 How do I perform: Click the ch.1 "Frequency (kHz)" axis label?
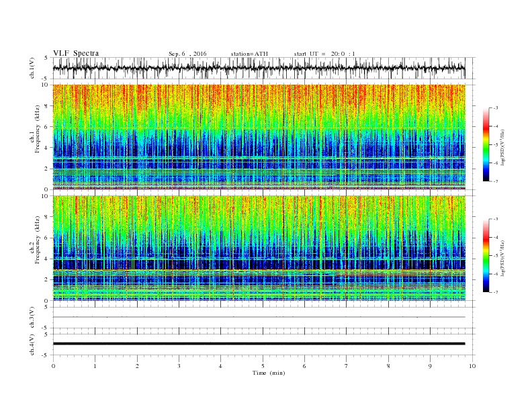pyautogui.click(x=38, y=129)
